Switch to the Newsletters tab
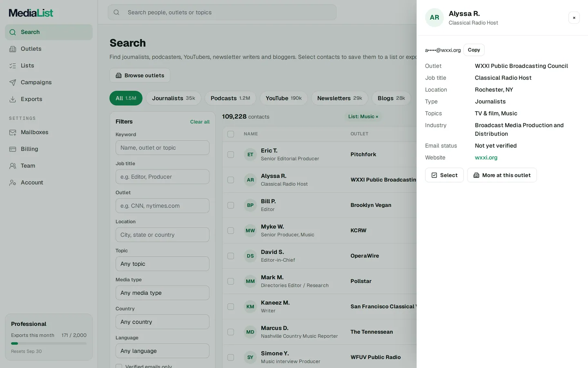This screenshot has height=368, width=588. 340,98
